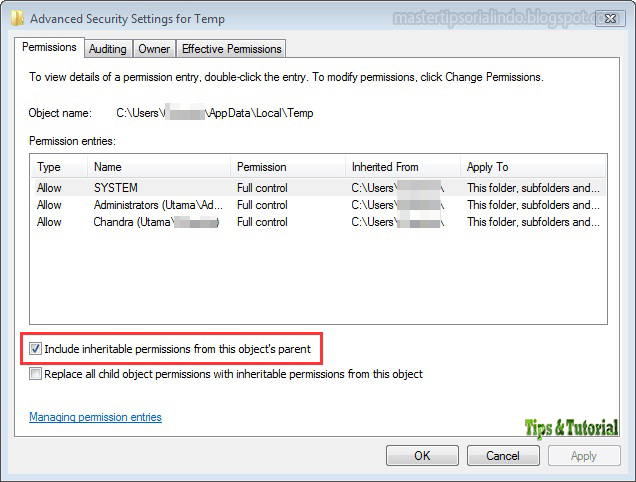Click the Cancel button
636x482 pixels.
[502, 455]
